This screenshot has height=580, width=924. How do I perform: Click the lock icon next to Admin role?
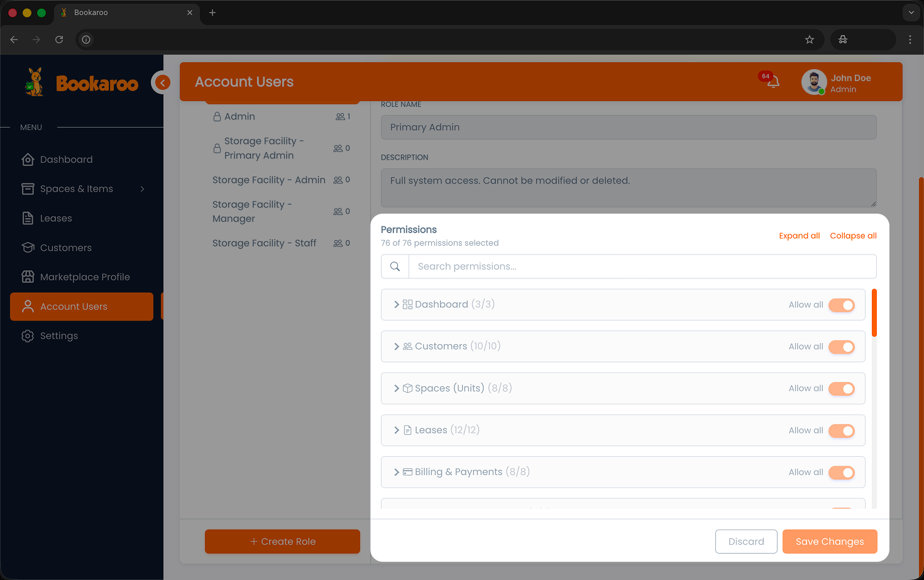[217, 116]
